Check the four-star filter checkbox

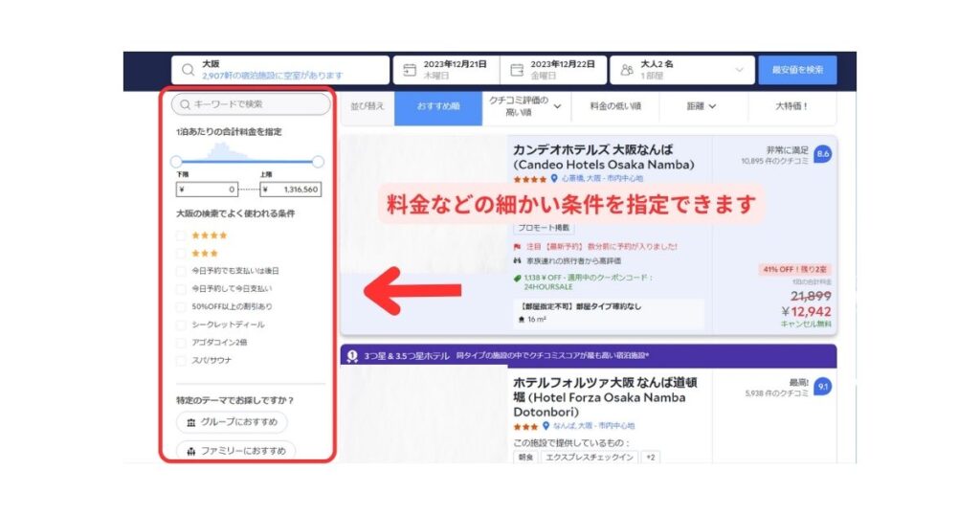[x=181, y=235]
